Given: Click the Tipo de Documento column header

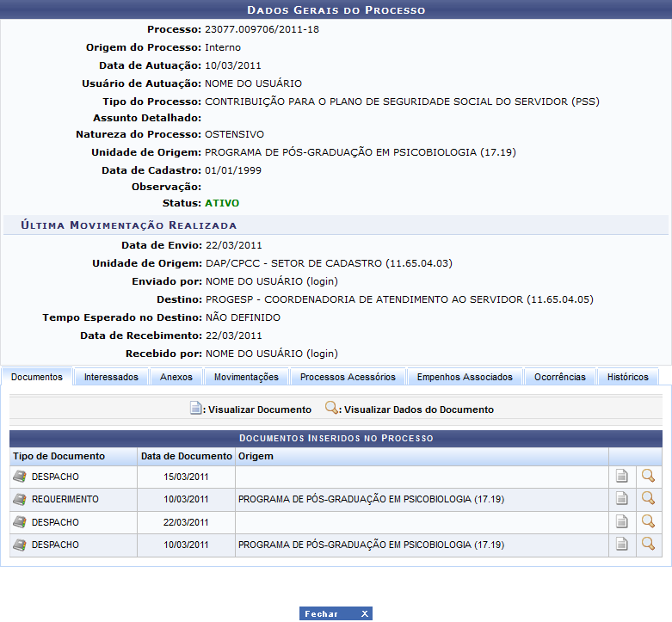Looking at the screenshot, I should click(59, 456).
